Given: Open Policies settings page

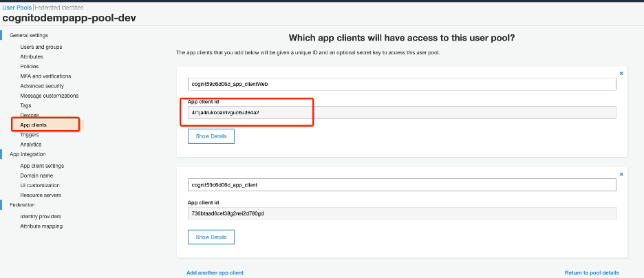Looking at the screenshot, I should (30, 66).
